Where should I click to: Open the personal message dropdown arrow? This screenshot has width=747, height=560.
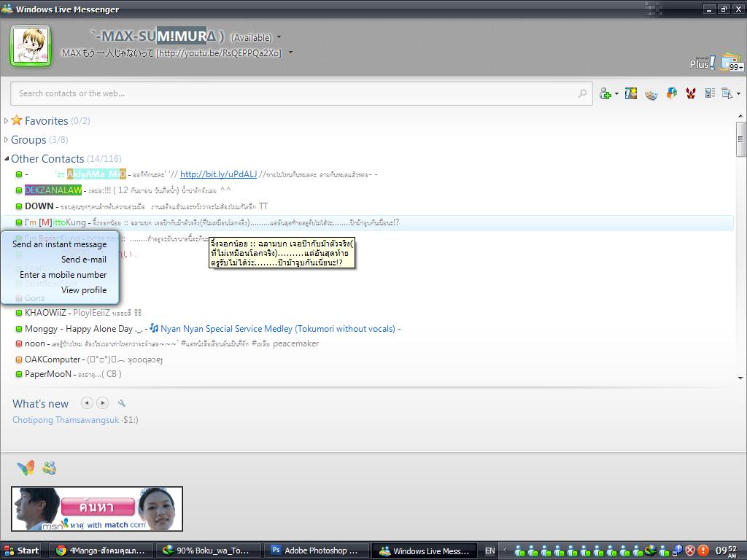(290, 52)
